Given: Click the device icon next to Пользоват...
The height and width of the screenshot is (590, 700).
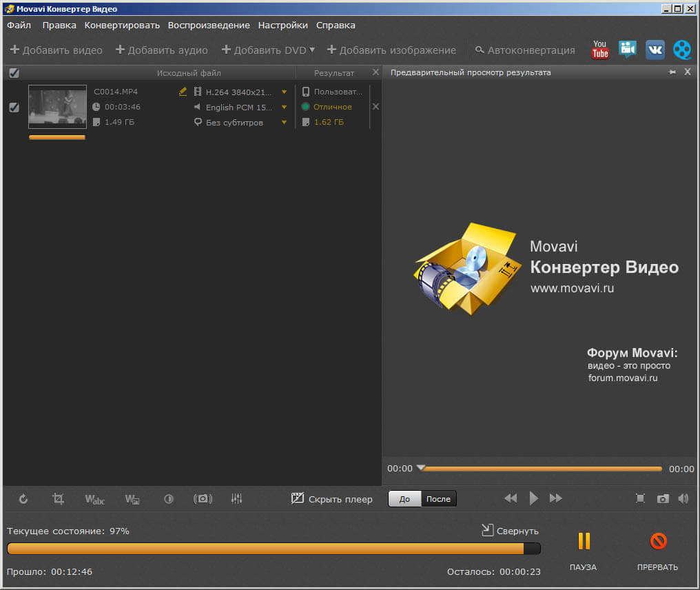Looking at the screenshot, I should 306,92.
